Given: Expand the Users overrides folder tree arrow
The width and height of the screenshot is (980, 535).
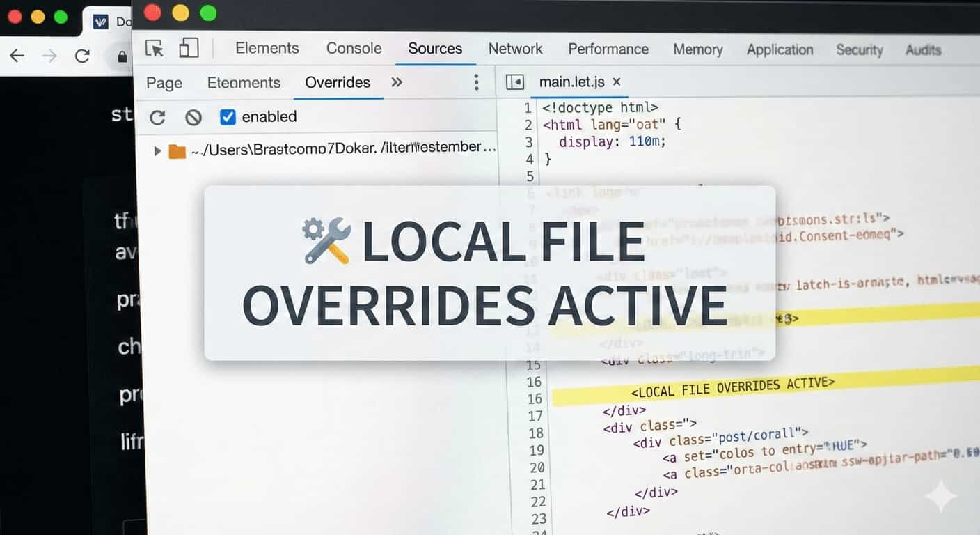Looking at the screenshot, I should coord(157,150).
